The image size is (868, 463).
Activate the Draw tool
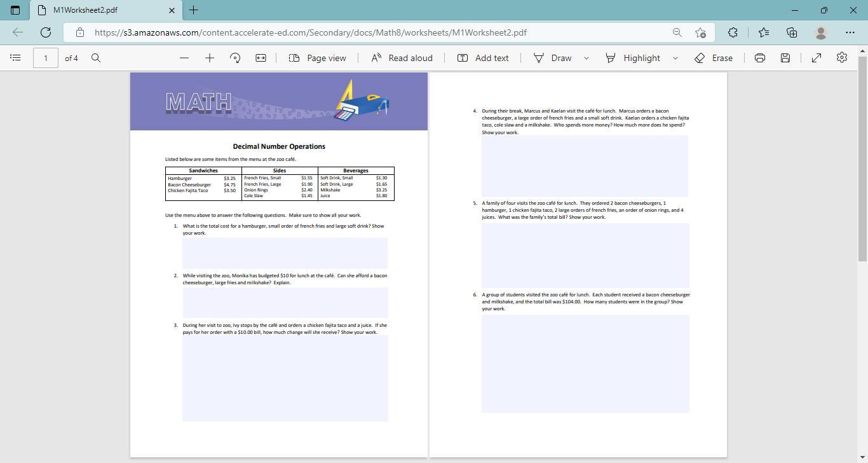coord(552,58)
